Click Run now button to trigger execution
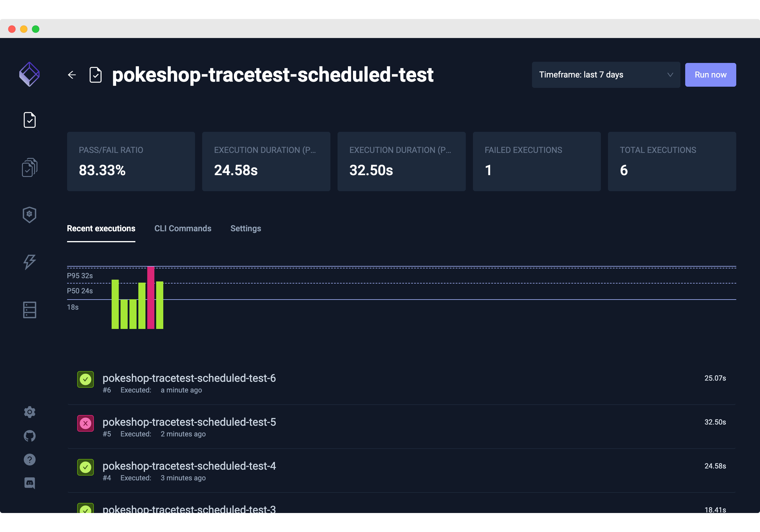 710,75
